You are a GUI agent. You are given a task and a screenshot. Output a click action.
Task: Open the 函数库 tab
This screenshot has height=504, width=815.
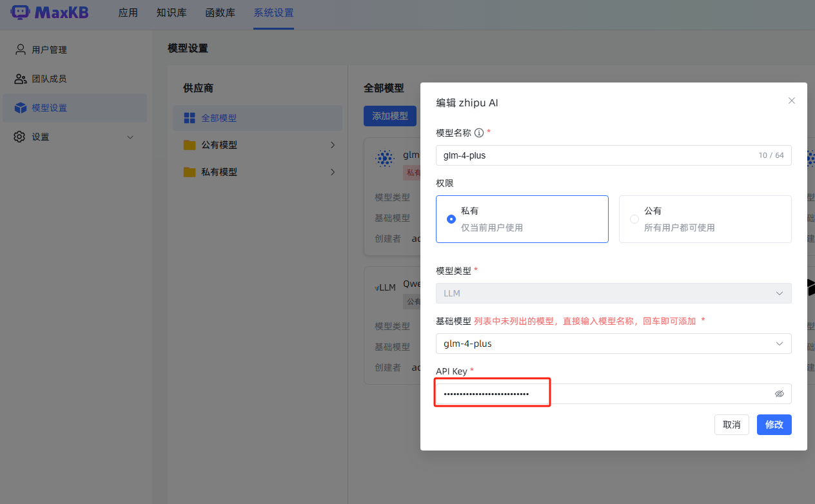click(220, 13)
